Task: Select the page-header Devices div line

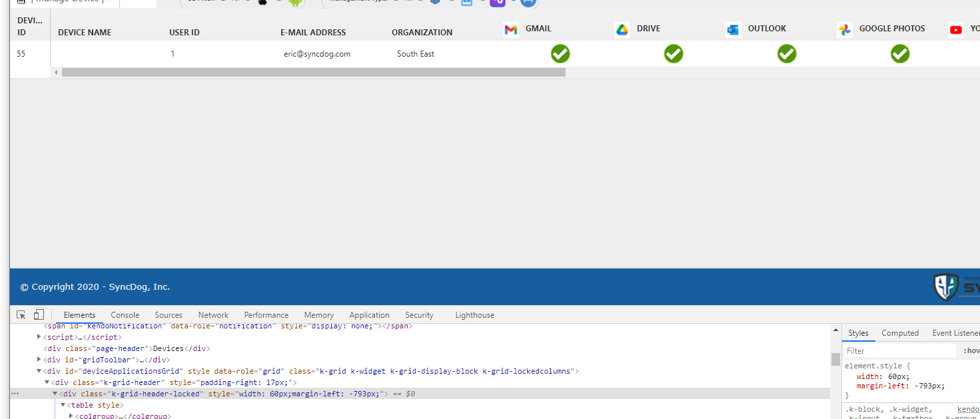Action: pos(127,348)
